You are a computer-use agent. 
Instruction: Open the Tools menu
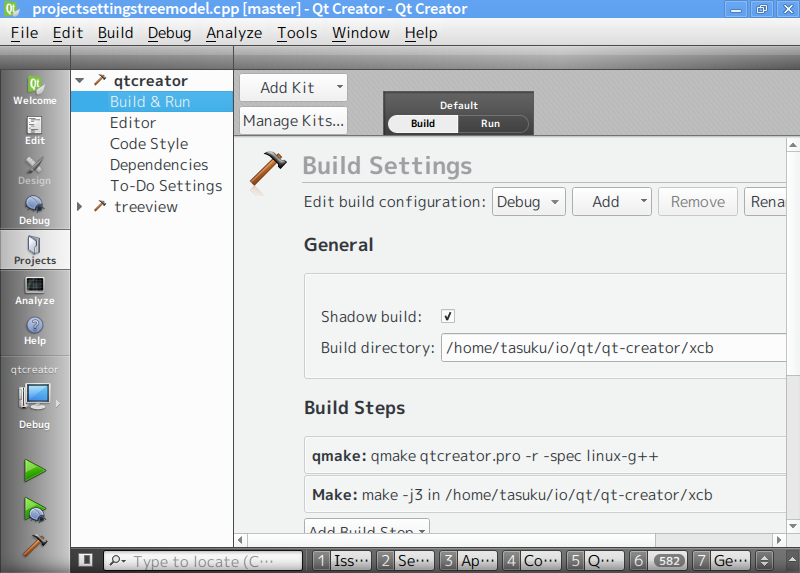point(297,33)
